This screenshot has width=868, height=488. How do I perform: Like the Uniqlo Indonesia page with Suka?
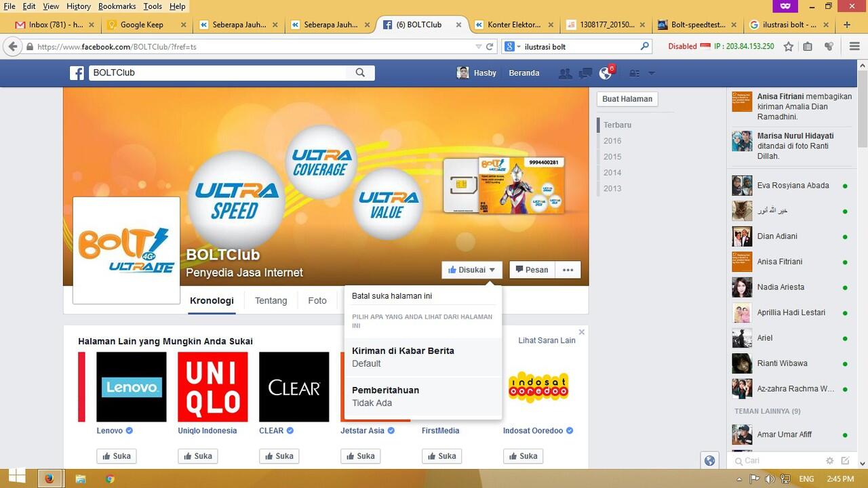coord(198,456)
